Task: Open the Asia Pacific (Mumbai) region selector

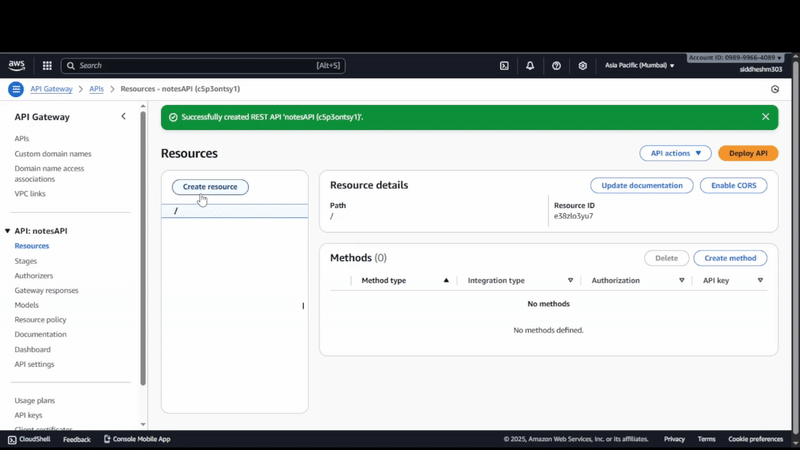Action: (x=639, y=65)
